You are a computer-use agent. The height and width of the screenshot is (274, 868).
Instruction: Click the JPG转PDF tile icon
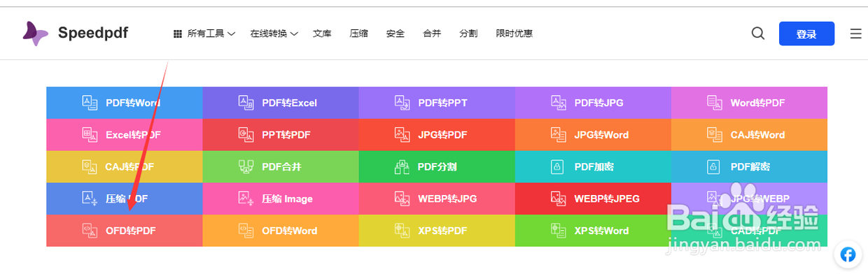[402, 134]
